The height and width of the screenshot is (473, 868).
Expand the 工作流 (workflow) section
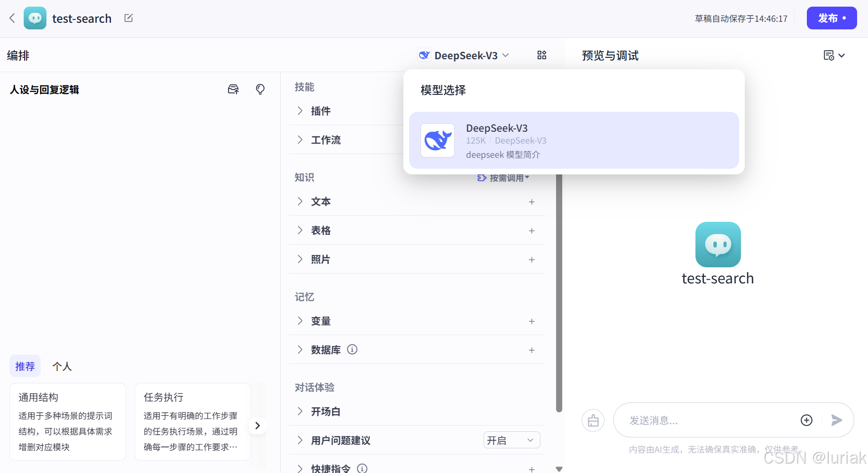click(300, 140)
